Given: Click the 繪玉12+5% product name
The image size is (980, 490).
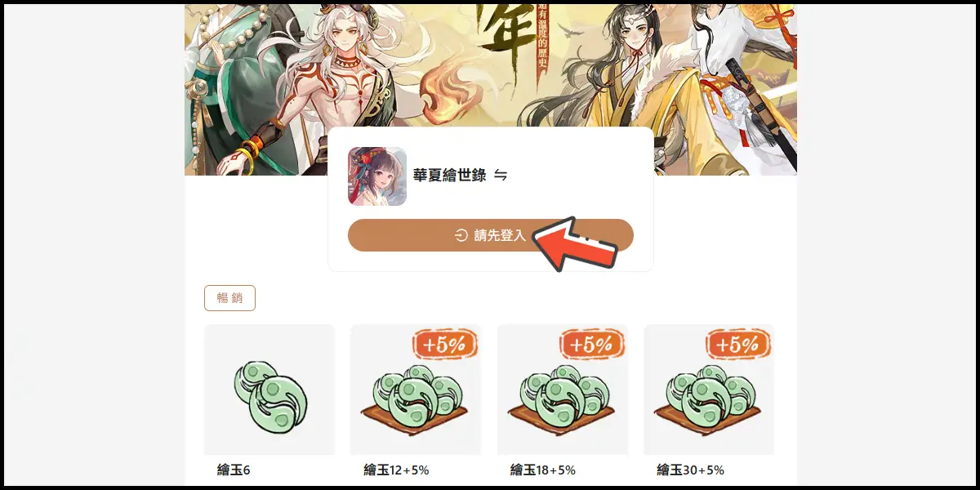Looking at the screenshot, I should coord(396,470).
